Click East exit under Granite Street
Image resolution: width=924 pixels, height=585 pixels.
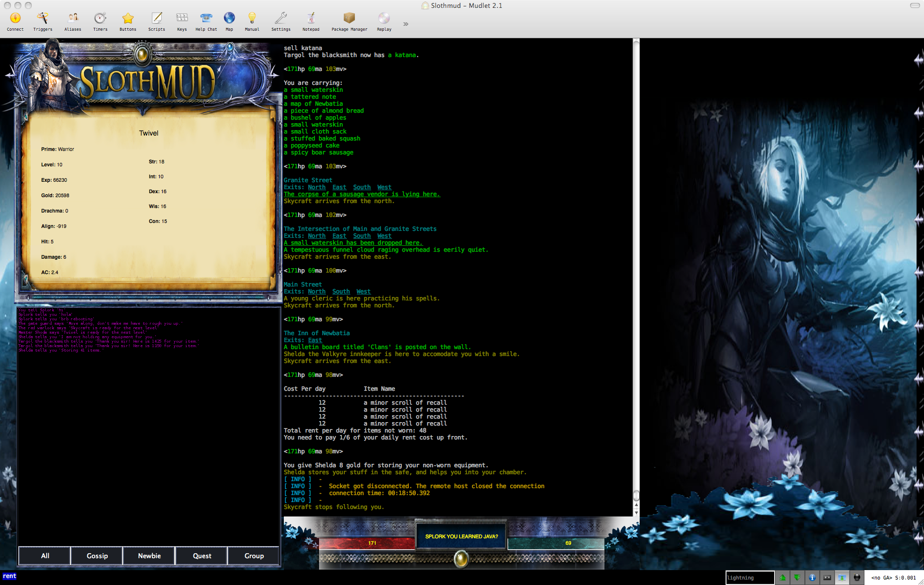339,187
